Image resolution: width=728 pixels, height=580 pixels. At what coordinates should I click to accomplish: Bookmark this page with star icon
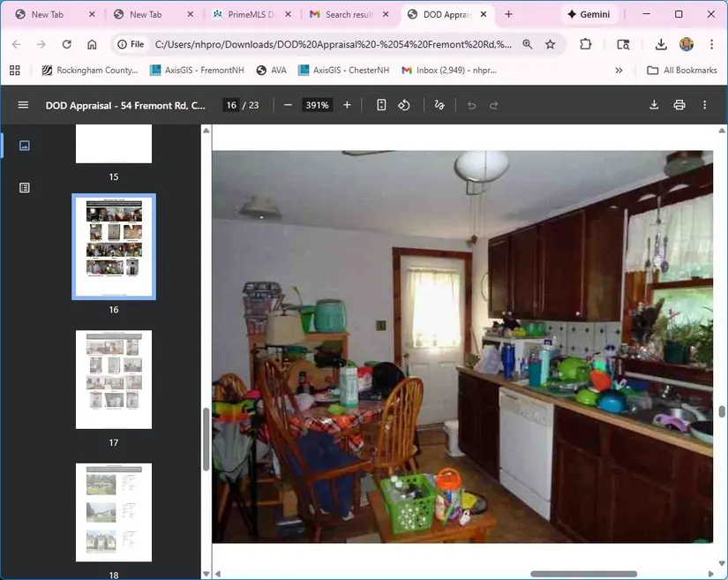pyautogui.click(x=551, y=44)
